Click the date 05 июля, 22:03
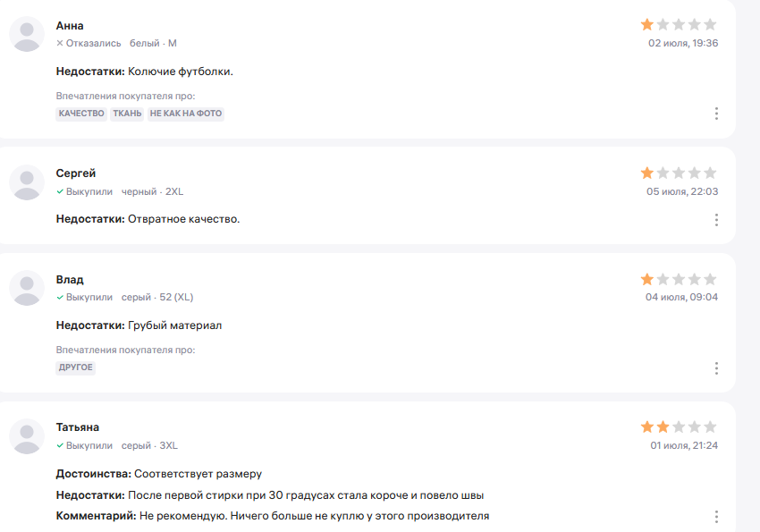This screenshot has height=532, width=760. pyautogui.click(x=682, y=191)
